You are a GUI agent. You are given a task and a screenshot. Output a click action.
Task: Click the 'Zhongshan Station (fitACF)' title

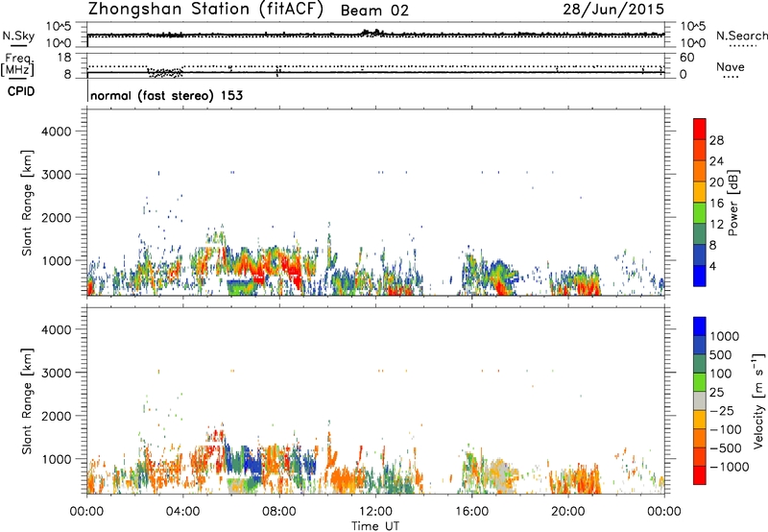point(205,10)
